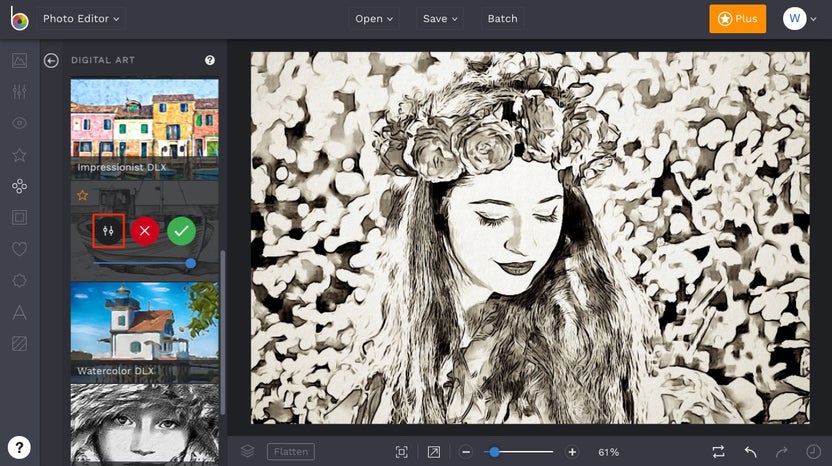This screenshot has height=466, width=832.
Task: Open the Graphics badge sidebar icon
Action: pos(20,280)
